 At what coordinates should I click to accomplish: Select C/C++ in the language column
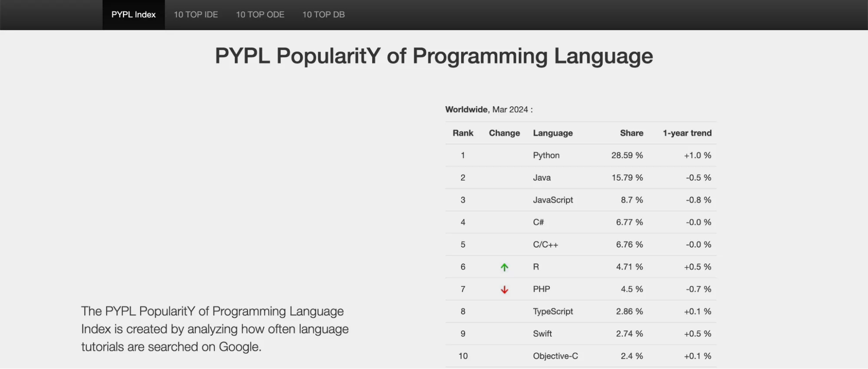tap(545, 244)
